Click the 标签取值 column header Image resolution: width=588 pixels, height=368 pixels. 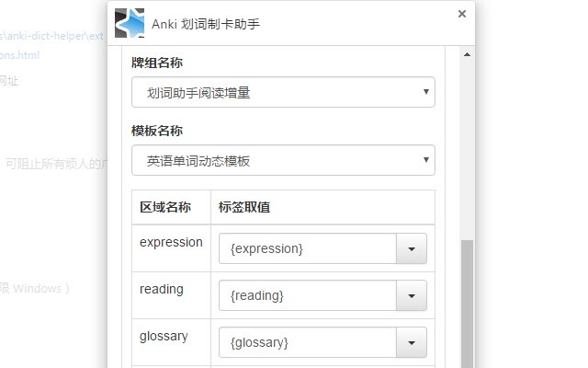click(244, 207)
